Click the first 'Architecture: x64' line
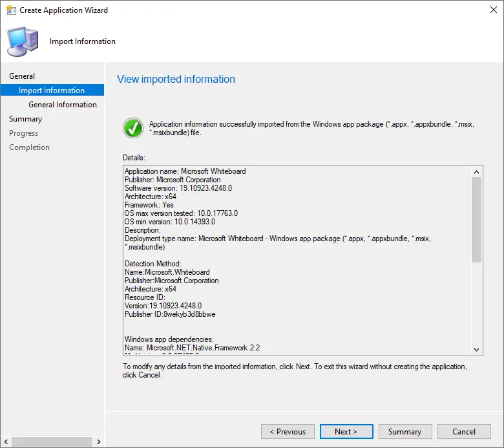The height and width of the screenshot is (448, 504). click(x=151, y=197)
